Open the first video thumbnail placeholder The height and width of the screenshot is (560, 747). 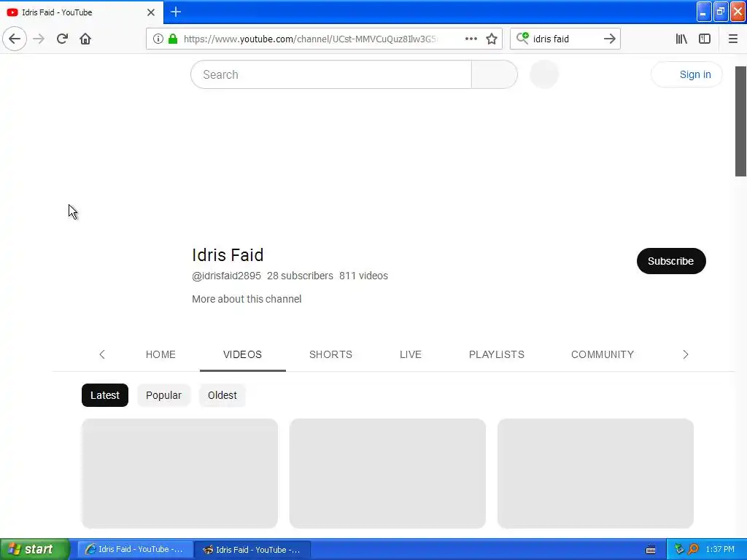[x=179, y=473]
